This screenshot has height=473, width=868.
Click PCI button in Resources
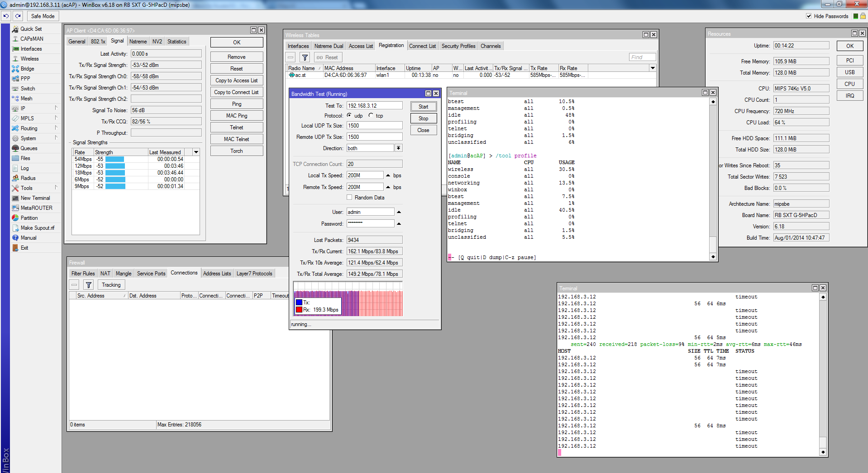pos(850,61)
